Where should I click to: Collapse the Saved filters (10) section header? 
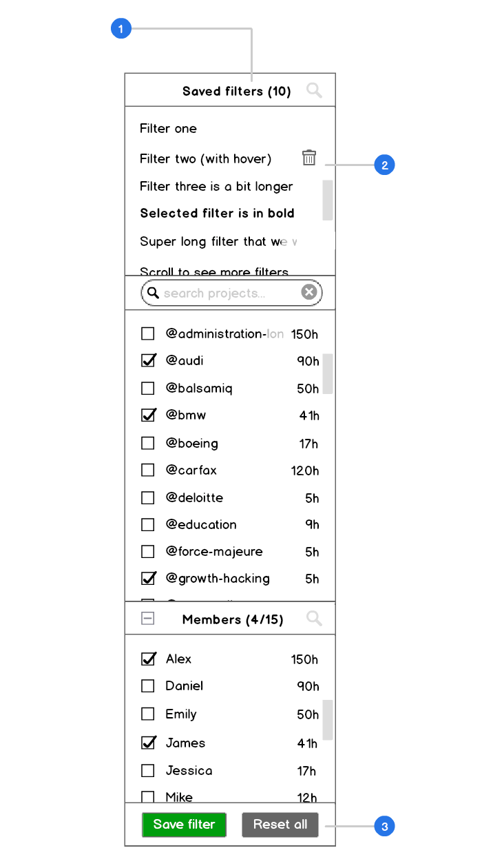coord(236,91)
